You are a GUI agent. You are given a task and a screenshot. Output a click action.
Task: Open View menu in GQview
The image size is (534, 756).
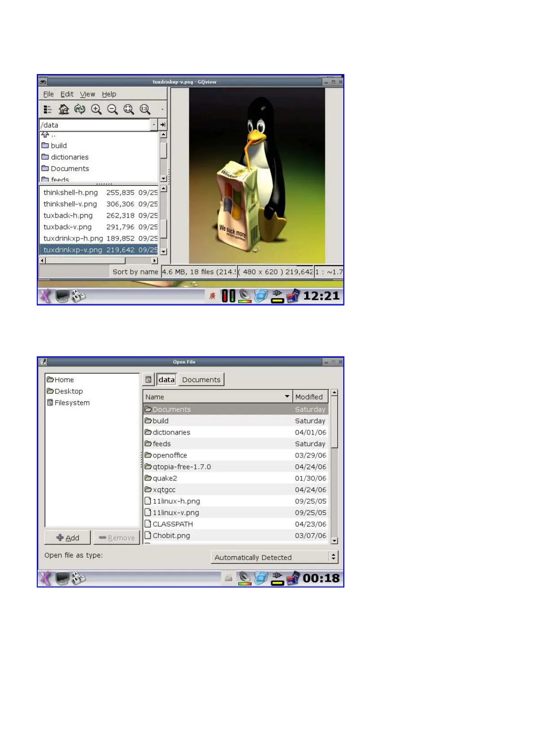point(88,94)
